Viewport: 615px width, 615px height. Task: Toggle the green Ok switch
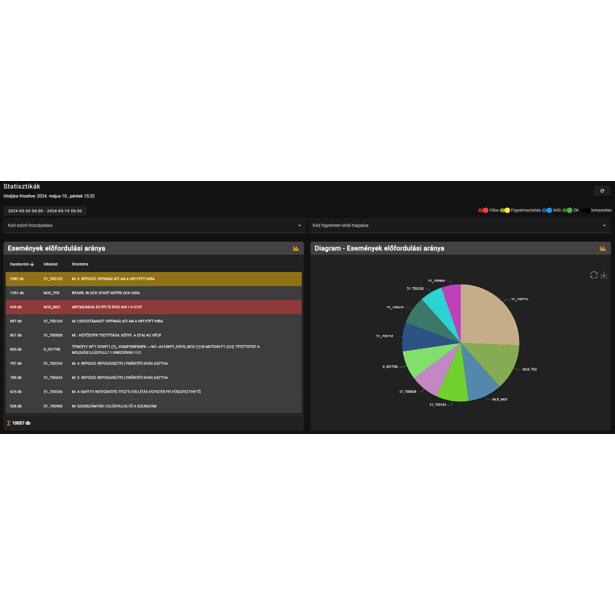tap(567, 210)
